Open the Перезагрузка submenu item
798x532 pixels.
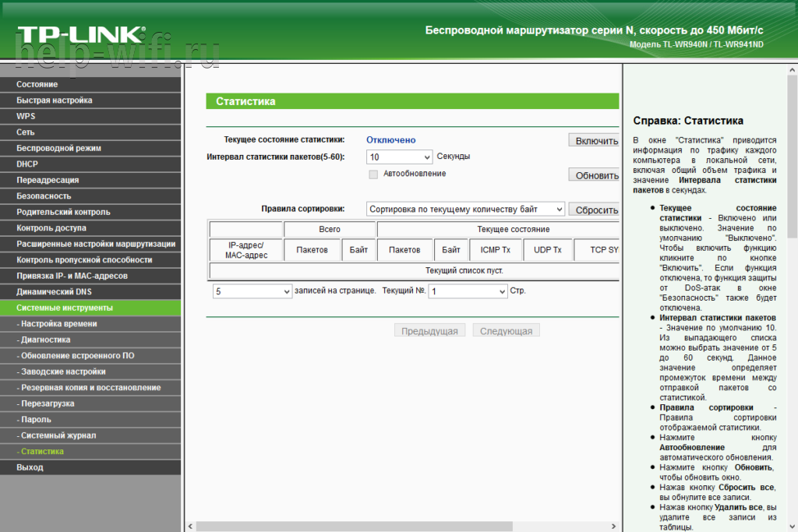(x=48, y=403)
